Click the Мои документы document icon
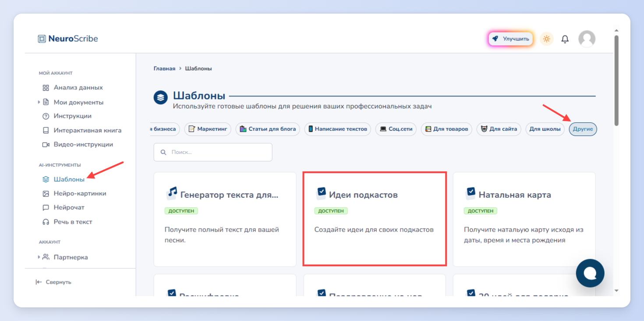The height and width of the screenshot is (321, 644). (x=46, y=102)
